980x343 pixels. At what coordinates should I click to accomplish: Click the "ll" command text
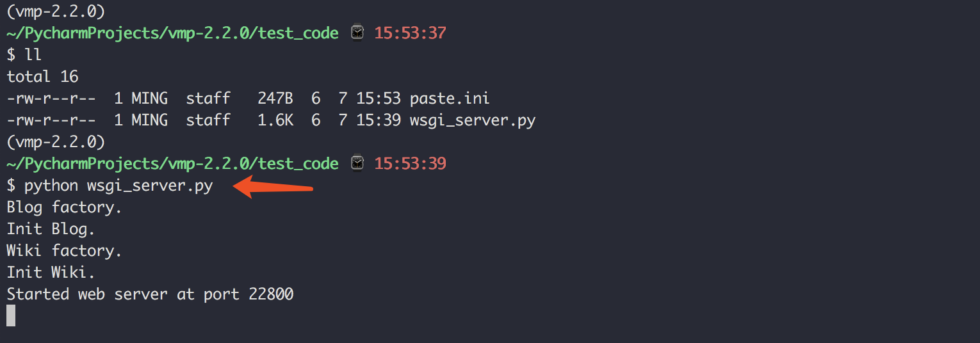33,55
